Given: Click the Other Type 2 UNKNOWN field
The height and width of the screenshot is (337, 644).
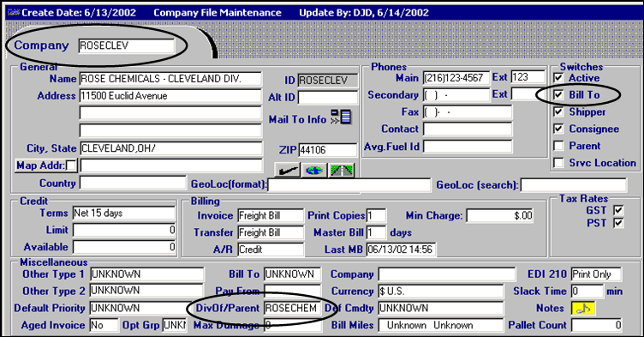Looking at the screenshot, I should coord(147,291).
